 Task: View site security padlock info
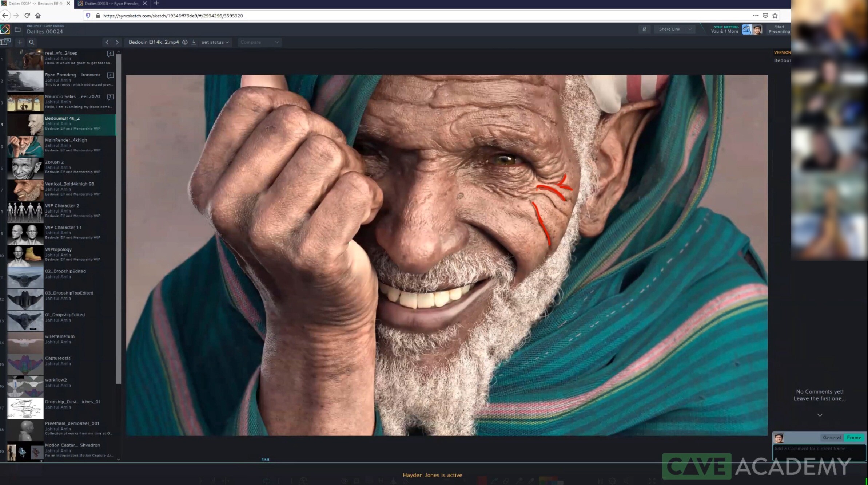pyautogui.click(x=97, y=16)
